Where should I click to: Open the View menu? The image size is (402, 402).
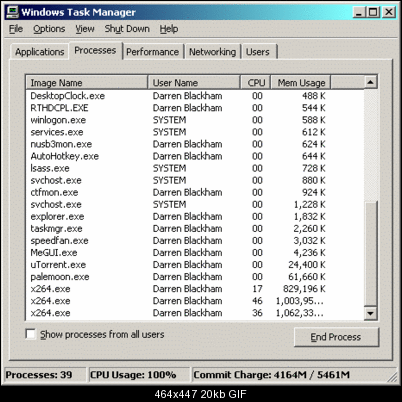(x=85, y=29)
